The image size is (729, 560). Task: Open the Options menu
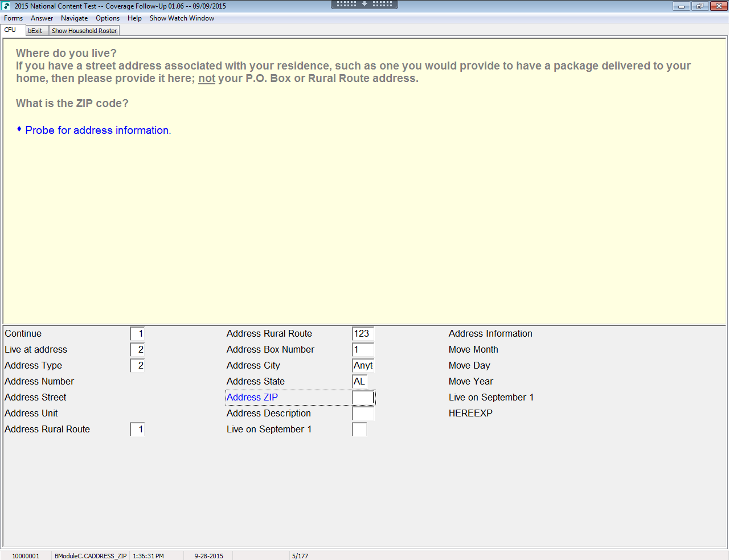coord(108,18)
